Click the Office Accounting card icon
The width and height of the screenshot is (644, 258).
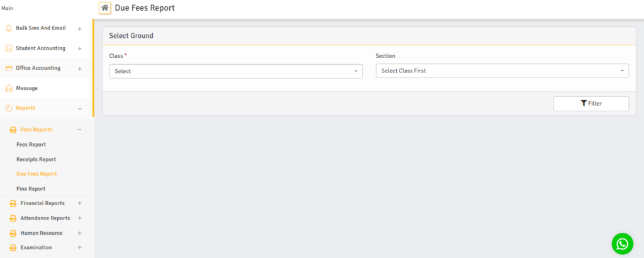pos(9,68)
